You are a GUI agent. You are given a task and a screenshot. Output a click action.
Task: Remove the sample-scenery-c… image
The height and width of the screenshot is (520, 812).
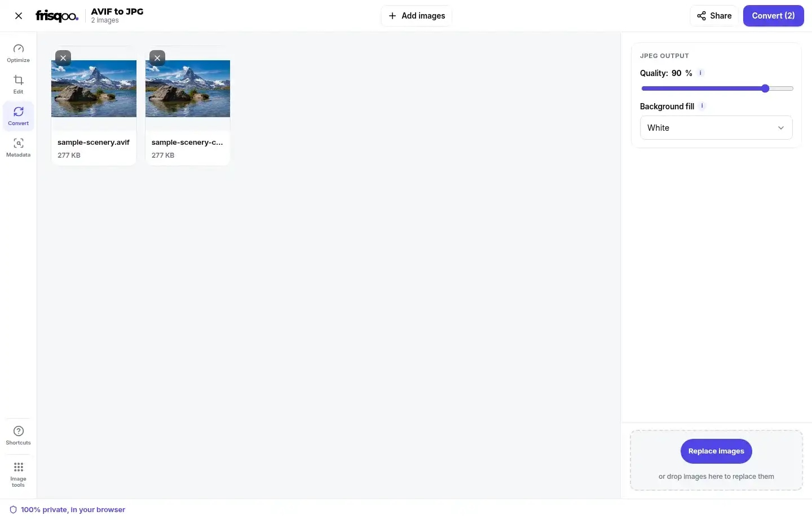point(157,57)
